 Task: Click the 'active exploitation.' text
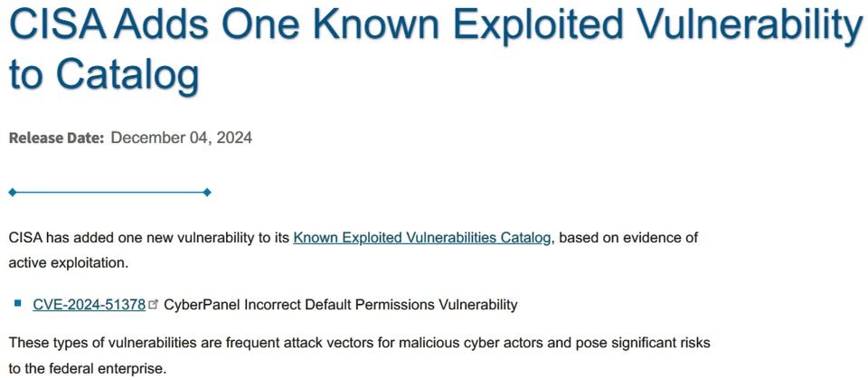(69, 262)
